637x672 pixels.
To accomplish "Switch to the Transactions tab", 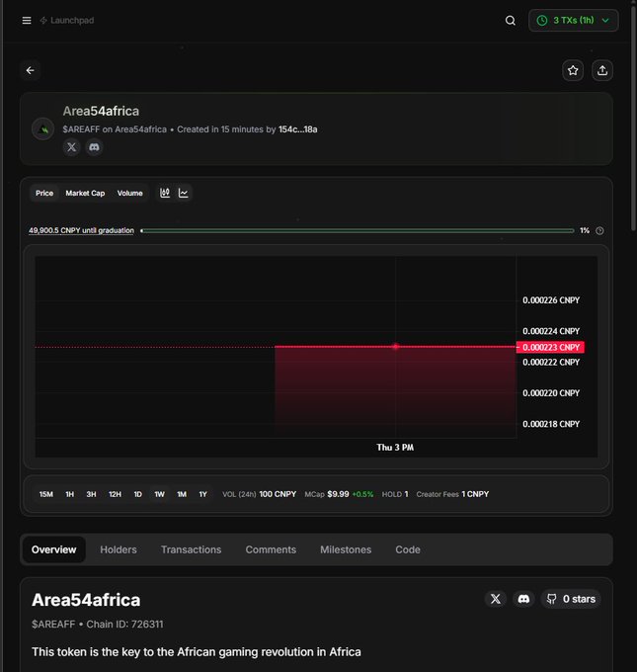I will click(x=191, y=549).
